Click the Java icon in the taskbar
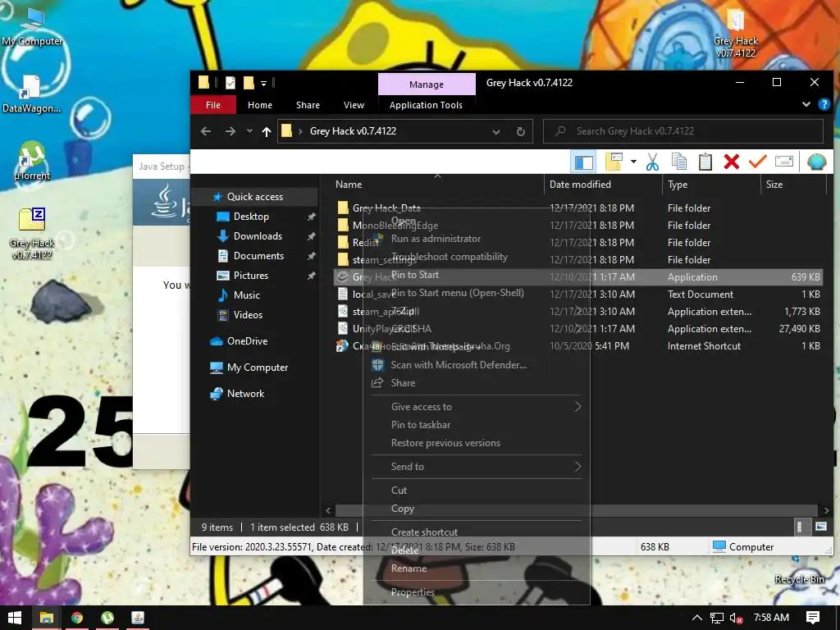This screenshot has height=630, width=840. 138,618
